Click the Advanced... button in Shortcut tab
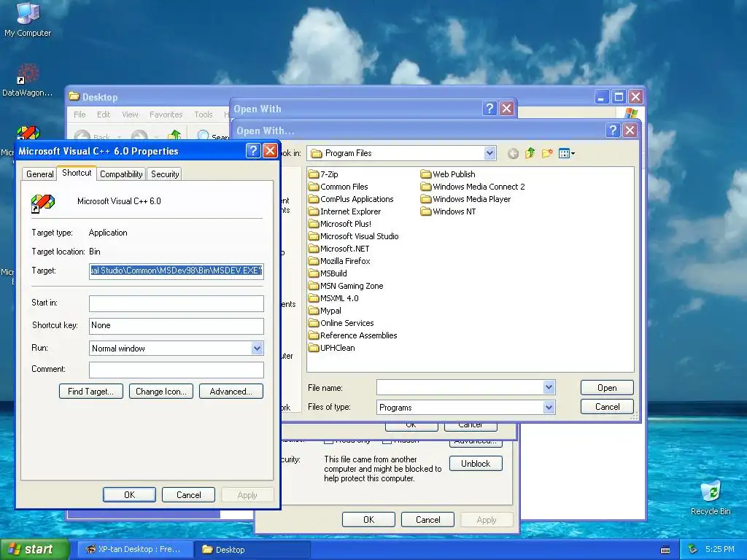The height and width of the screenshot is (560, 747). (x=231, y=392)
